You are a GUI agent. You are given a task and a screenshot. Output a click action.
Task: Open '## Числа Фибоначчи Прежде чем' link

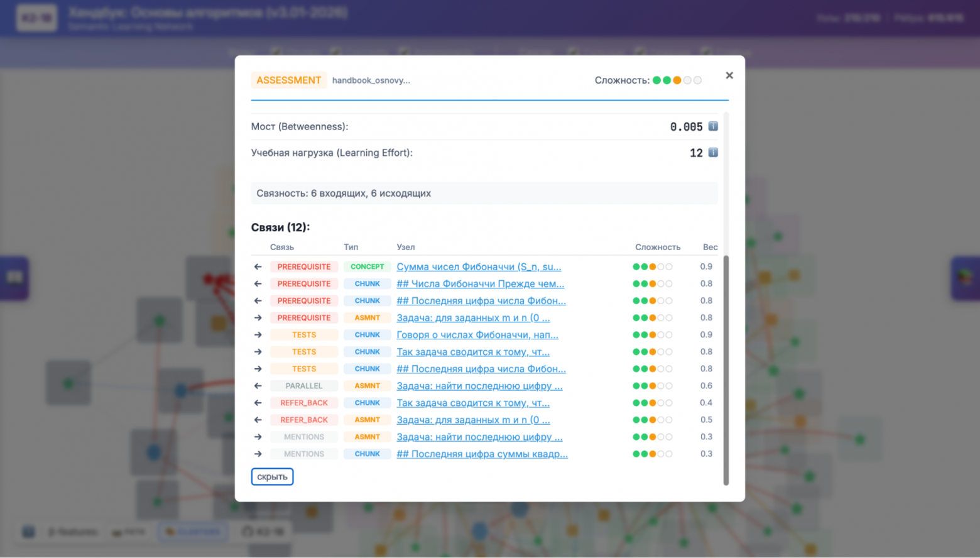[480, 284]
